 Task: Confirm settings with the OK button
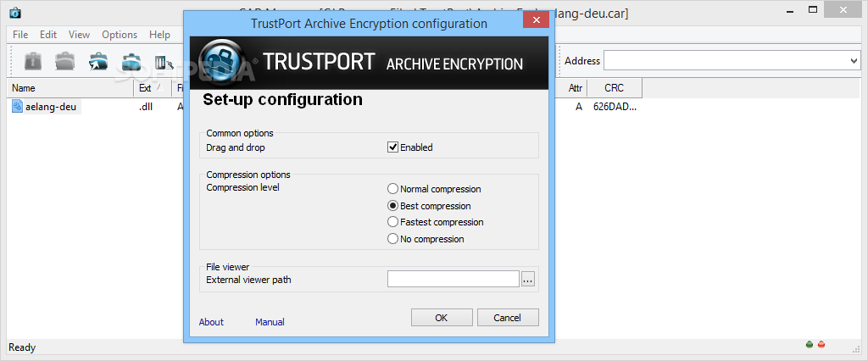442,317
